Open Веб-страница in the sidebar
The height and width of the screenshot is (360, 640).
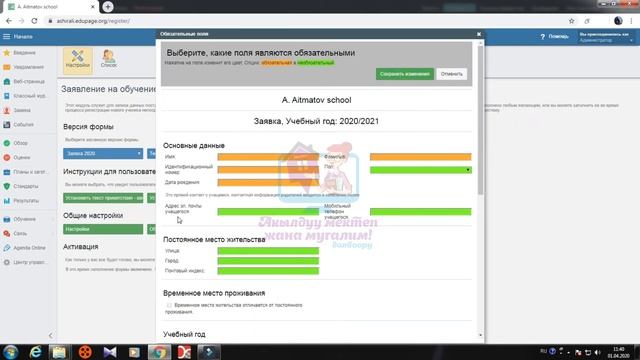[24, 82]
